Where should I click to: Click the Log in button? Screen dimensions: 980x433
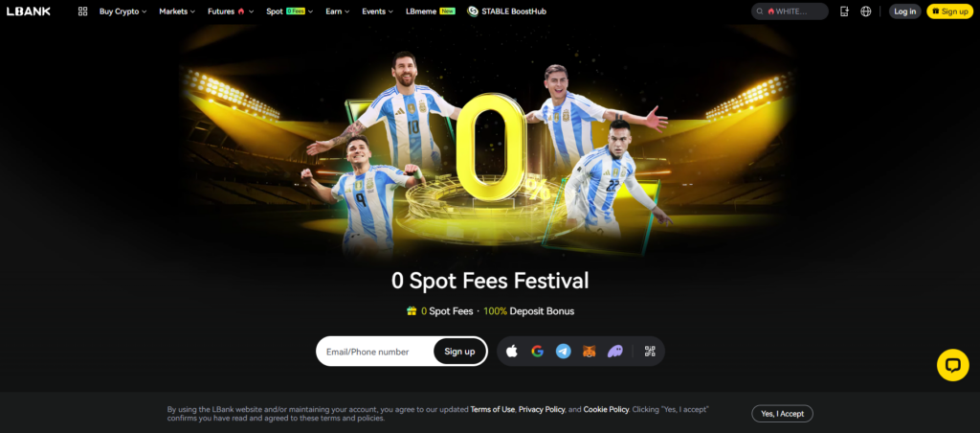(x=905, y=11)
